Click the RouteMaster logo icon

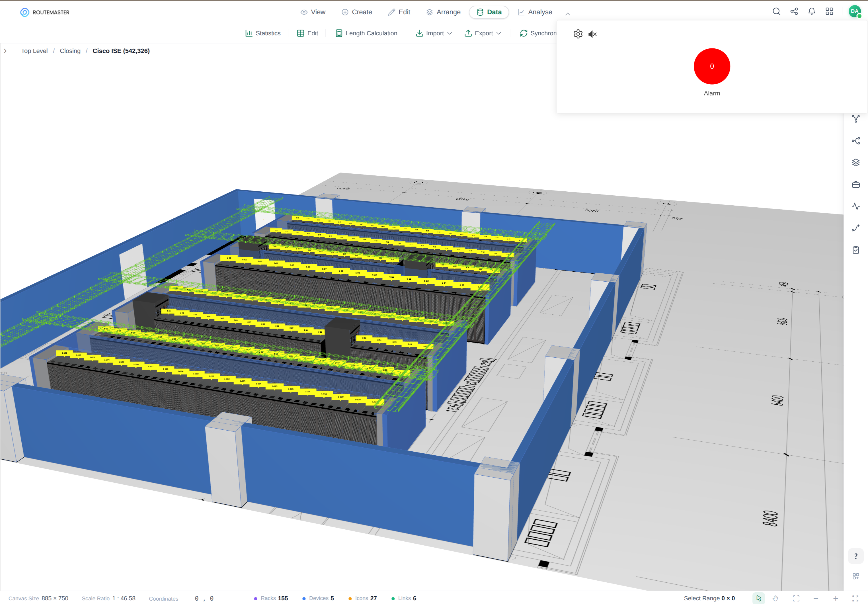tap(24, 12)
